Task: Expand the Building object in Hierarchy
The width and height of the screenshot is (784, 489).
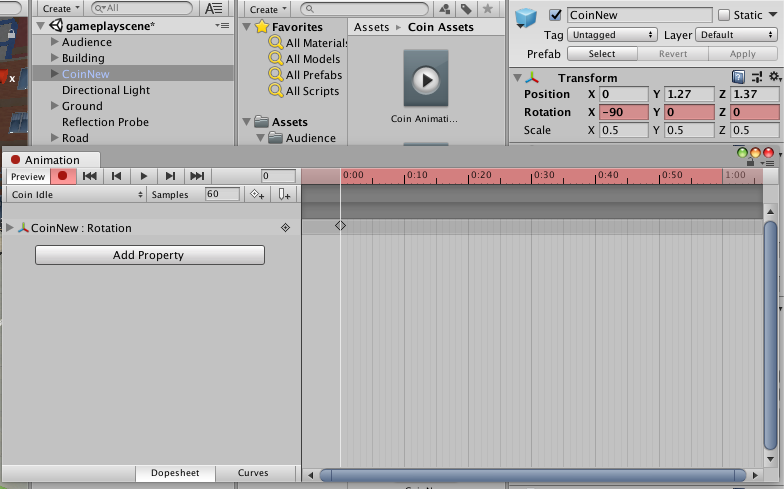Action: tap(54, 58)
